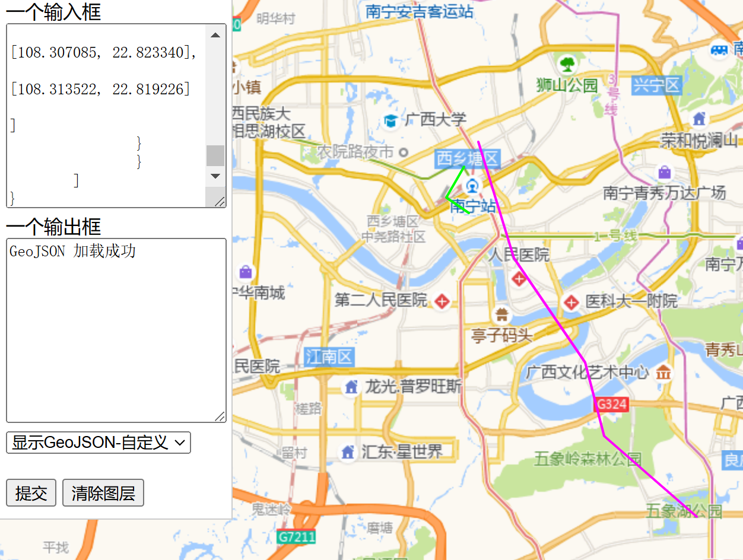Screen dimensions: 743x560
Task: Click the hospital cross icon at 医科大一附院
Action: point(571,303)
